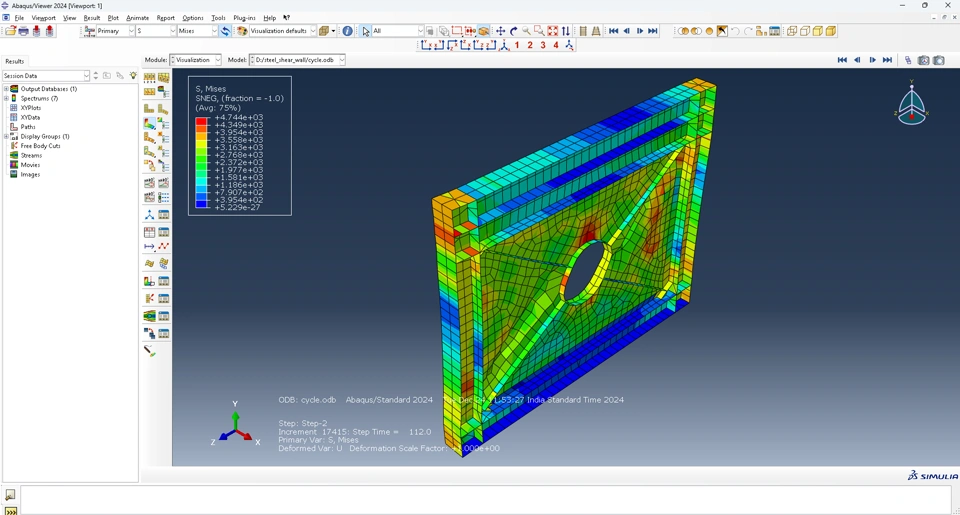Screen dimensions: 960x515
Task: Open the Session Data dropdown
Action: coord(46,75)
